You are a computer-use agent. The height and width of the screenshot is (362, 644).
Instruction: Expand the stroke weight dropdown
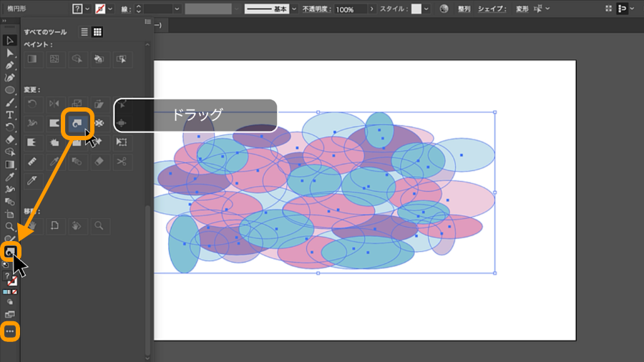[x=177, y=9]
